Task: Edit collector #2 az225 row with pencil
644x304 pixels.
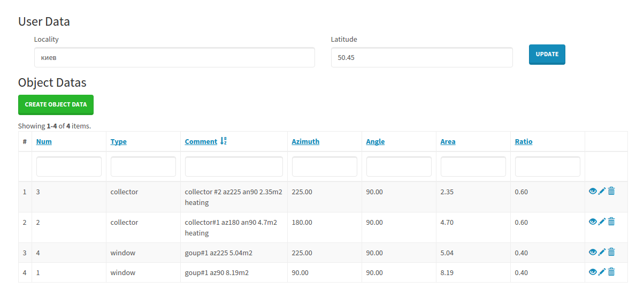Action: [x=602, y=191]
